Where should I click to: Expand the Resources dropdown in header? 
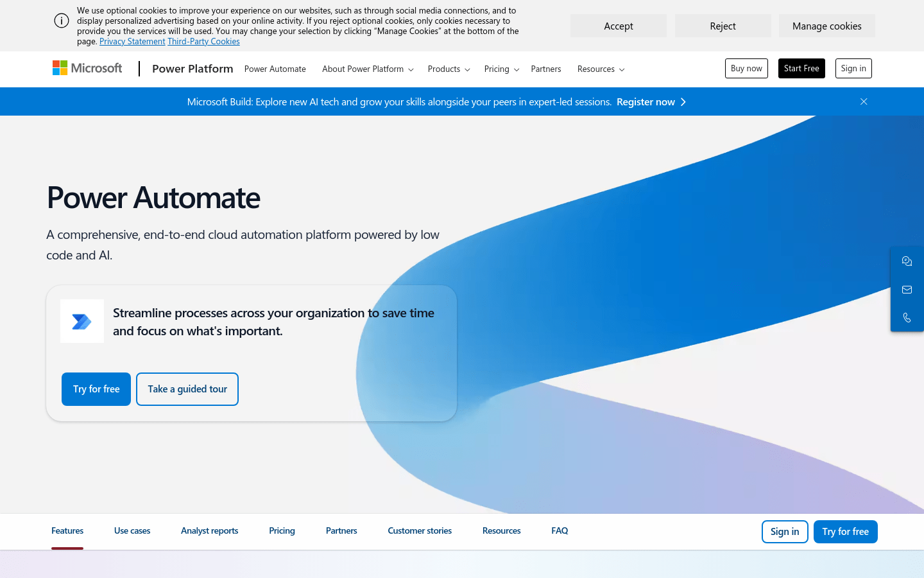pos(601,69)
